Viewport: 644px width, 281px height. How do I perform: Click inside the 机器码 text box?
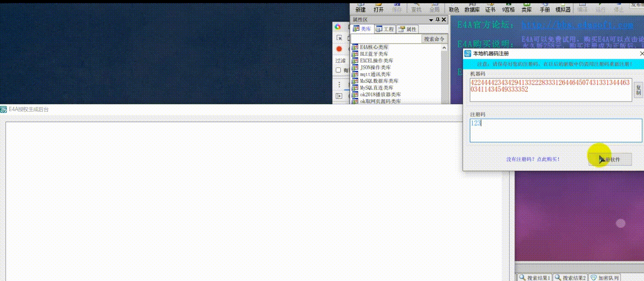[x=551, y=90]
